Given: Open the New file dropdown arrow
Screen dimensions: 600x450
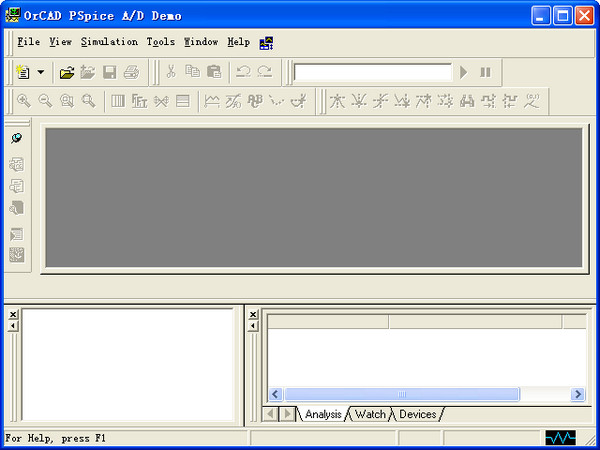Looking at the screenshot, I should [41, 72].
